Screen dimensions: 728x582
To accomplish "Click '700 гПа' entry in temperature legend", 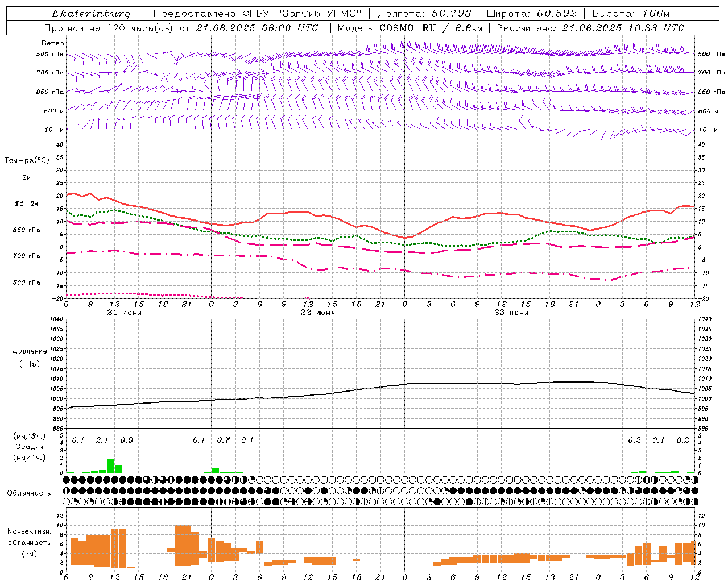I will 27,256.
